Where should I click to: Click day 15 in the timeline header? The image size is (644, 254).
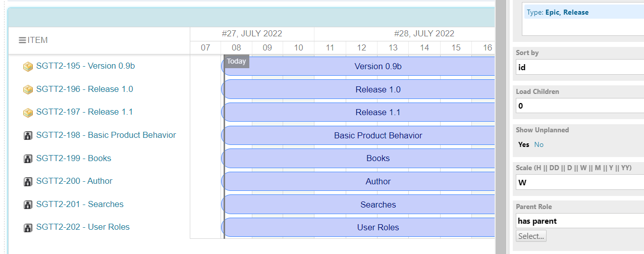click(x=456, y=47)
